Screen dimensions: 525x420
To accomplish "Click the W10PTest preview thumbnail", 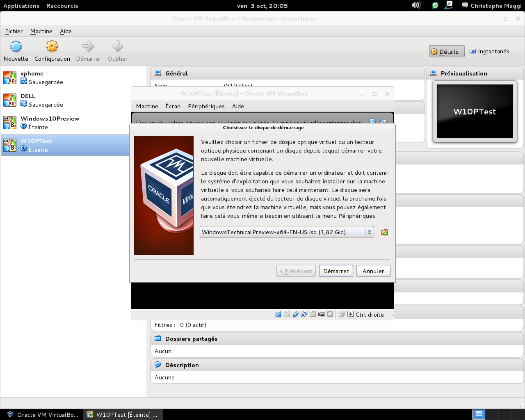I will (x=475, y=111).
